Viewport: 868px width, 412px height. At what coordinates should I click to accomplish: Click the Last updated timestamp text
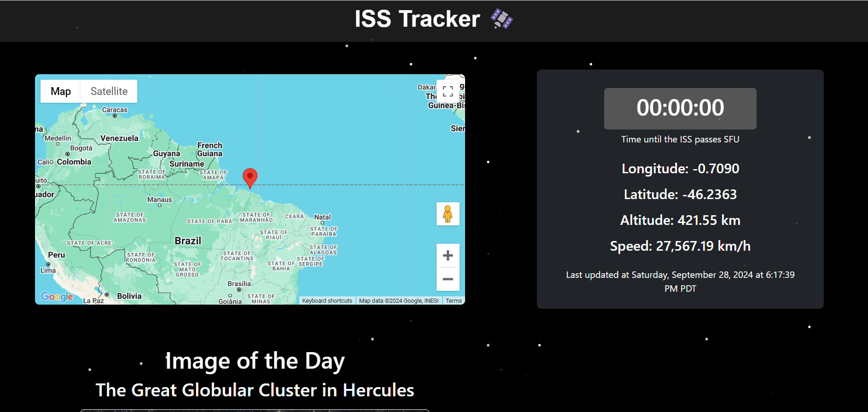point(680,282)
